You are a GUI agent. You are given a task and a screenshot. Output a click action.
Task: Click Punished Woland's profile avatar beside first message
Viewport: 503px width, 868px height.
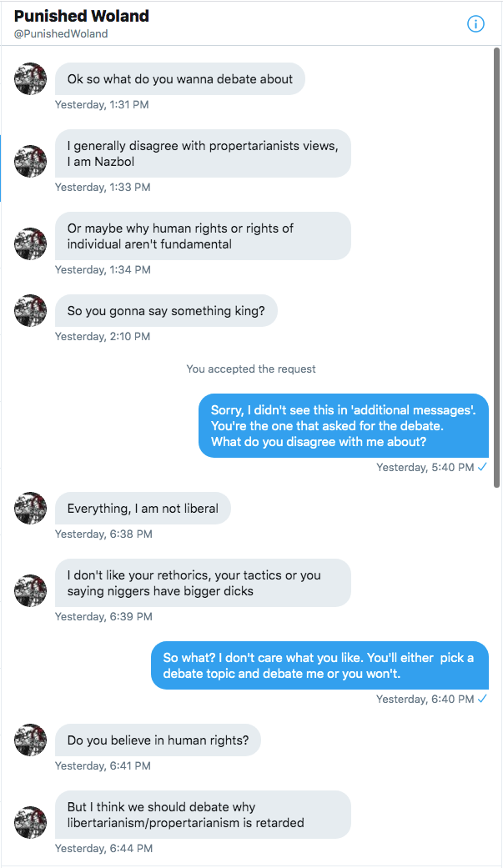click(x=30, y=78)
